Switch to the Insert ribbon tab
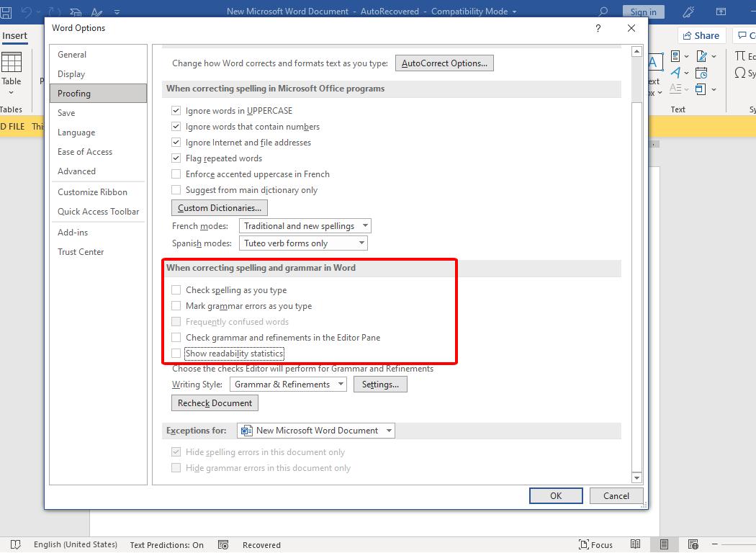The height and width of the screenshot is (553, 756). pyautogui.click(x=14, y=36)
